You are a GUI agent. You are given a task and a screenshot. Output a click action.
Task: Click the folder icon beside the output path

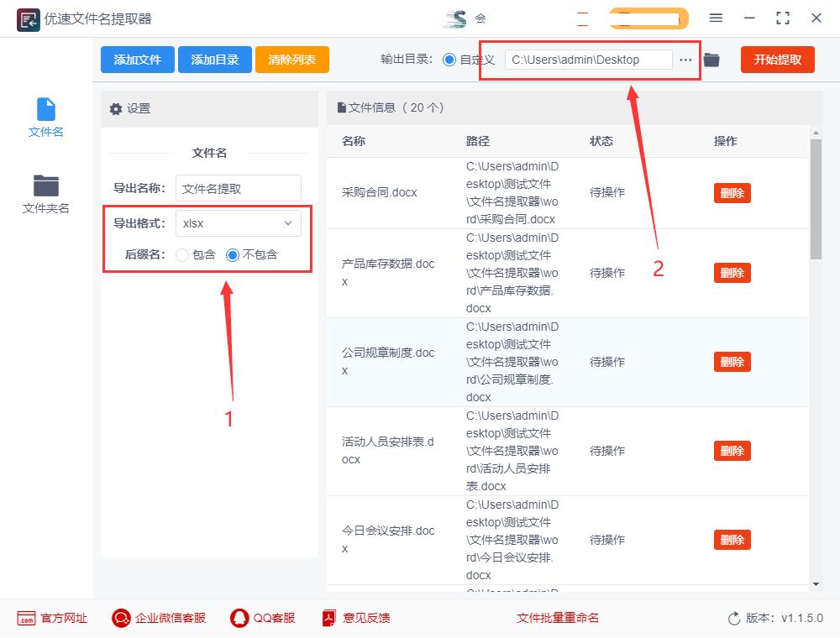pos(711,60)
